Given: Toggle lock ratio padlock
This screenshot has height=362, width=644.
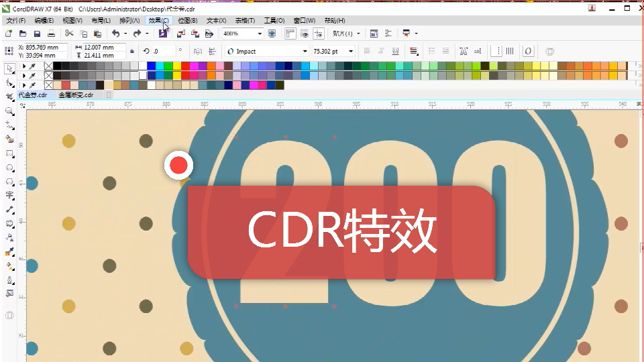Looking at the screenshot, I should click(x=132, y=52).
